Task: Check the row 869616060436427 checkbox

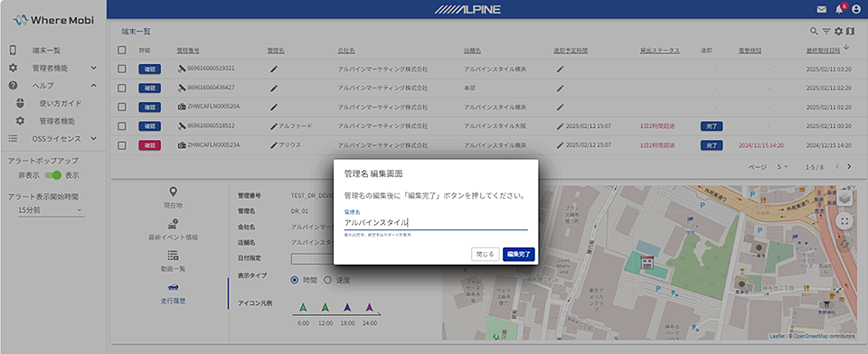Action: (122, 88)
